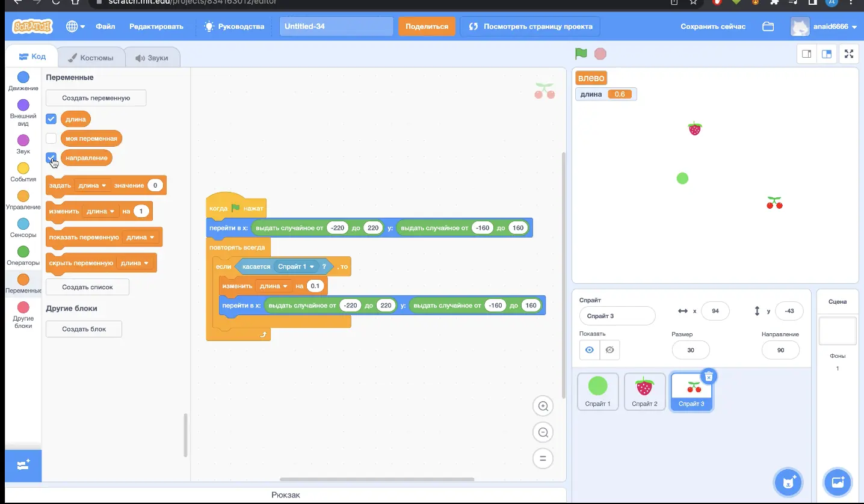This screenshot has height=504, width=864.
Task: Open the choose a backdrop button
Action: [838, 482]
